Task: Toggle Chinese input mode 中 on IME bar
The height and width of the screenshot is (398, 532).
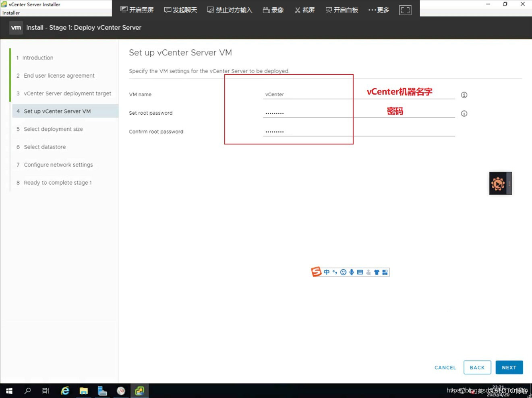Action: 326,272
